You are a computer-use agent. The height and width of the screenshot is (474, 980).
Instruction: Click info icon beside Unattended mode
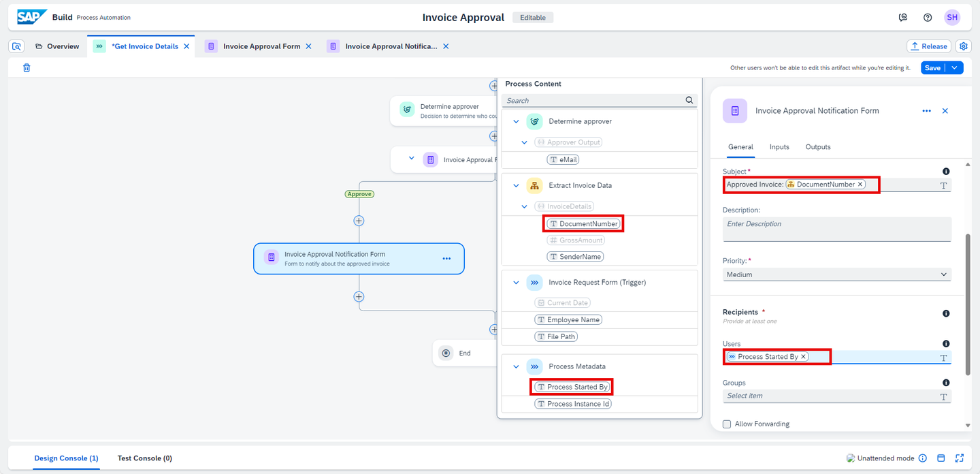(923, 458)
